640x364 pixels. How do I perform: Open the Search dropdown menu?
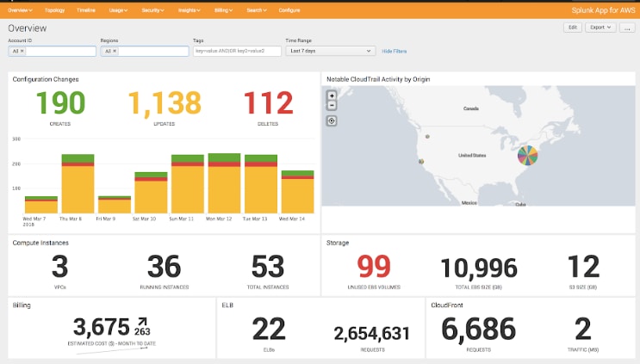coord(257,10)
